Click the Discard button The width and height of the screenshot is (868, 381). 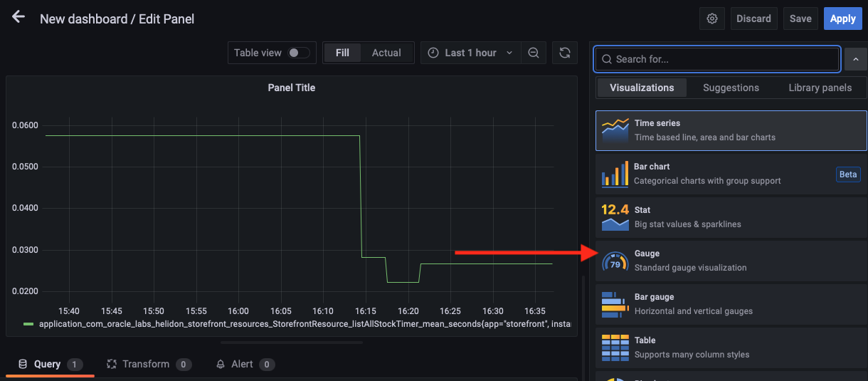coord(753,19)
